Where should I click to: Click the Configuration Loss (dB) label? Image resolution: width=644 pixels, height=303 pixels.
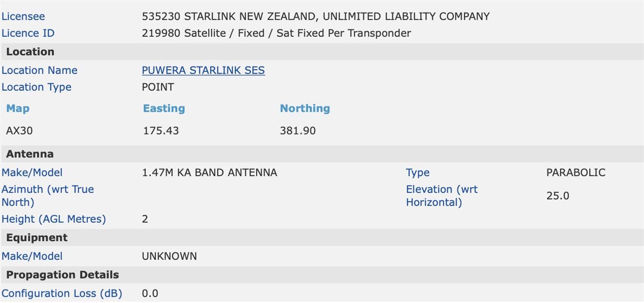click(62, 293)
